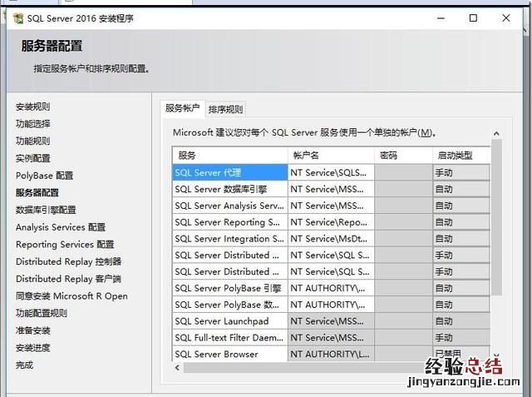This screenshot has width=532, height=397.
Task: Click the bold 服务器配置 sidebar step
Action: point(37,192)
